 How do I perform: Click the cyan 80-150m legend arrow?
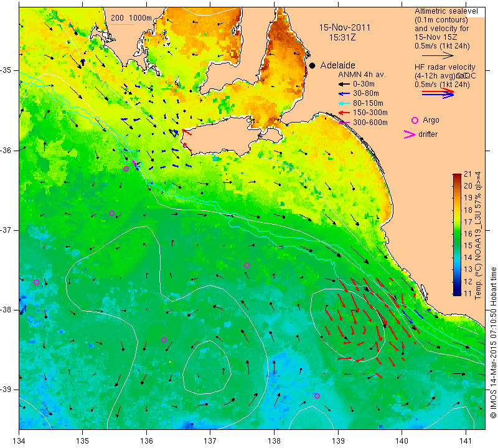pos(344,103)
